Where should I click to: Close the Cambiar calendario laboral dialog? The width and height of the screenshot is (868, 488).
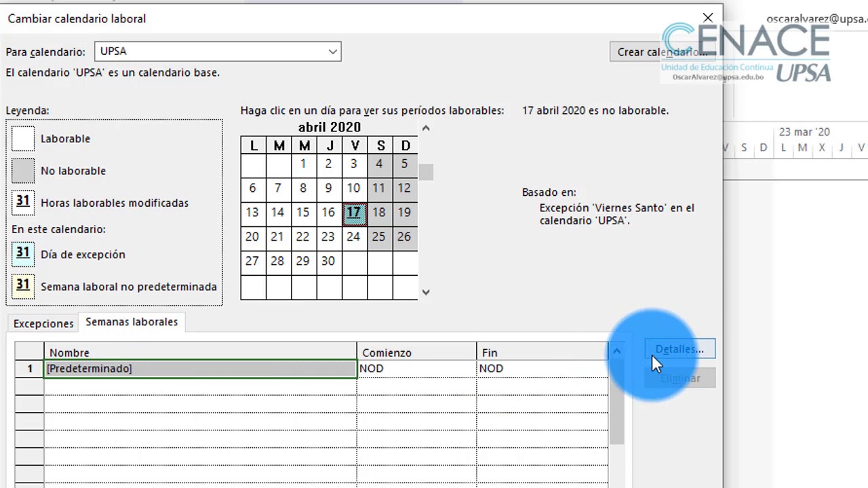click(x=708, y=18)
